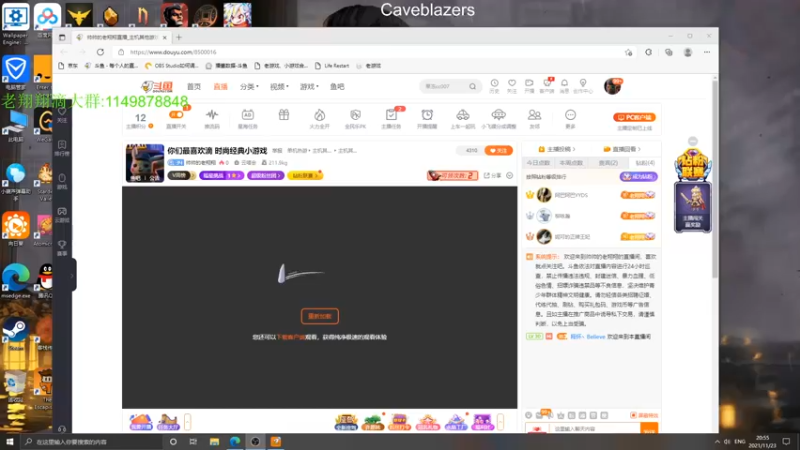Click the orange reload button in video player
The width and height of the screenshot is (800, 450).
(320, 316)
